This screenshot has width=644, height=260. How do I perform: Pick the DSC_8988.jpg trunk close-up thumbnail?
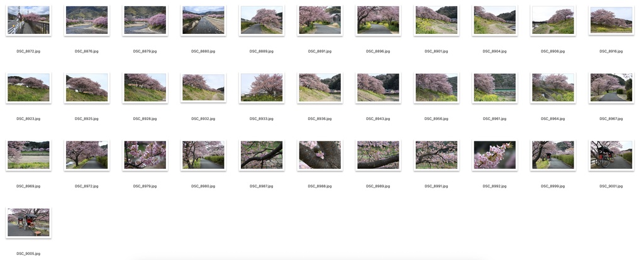pos(320,155)
